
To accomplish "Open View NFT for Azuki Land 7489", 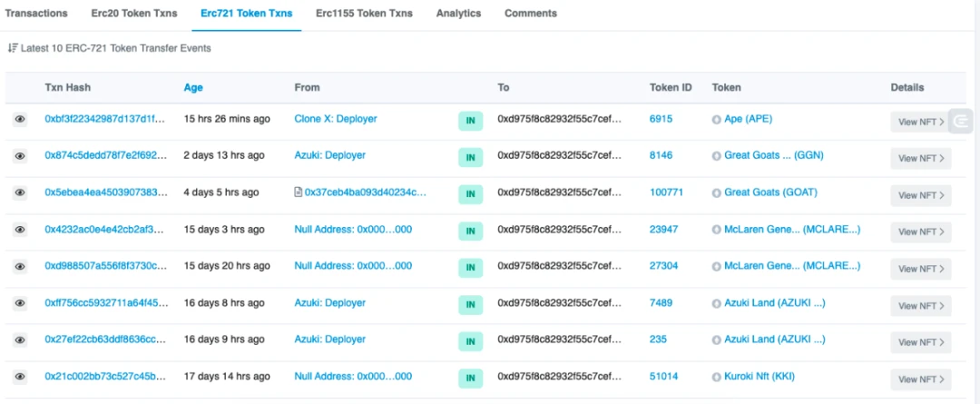I will pos(921,306).
